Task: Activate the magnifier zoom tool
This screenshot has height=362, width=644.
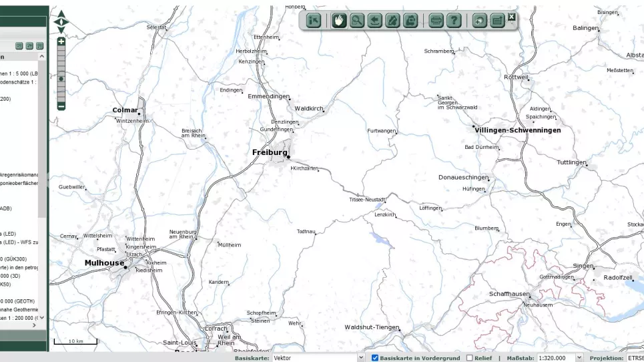Action: 357,20
